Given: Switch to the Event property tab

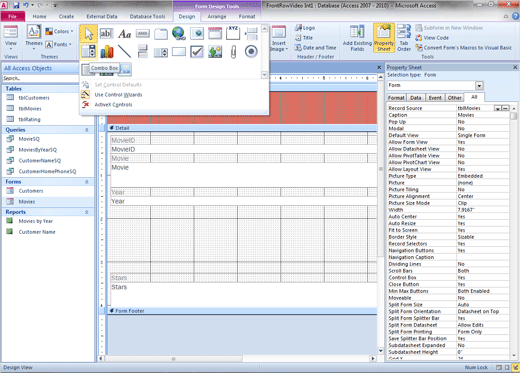Looking at the screenshot, I should pos(435,98).
